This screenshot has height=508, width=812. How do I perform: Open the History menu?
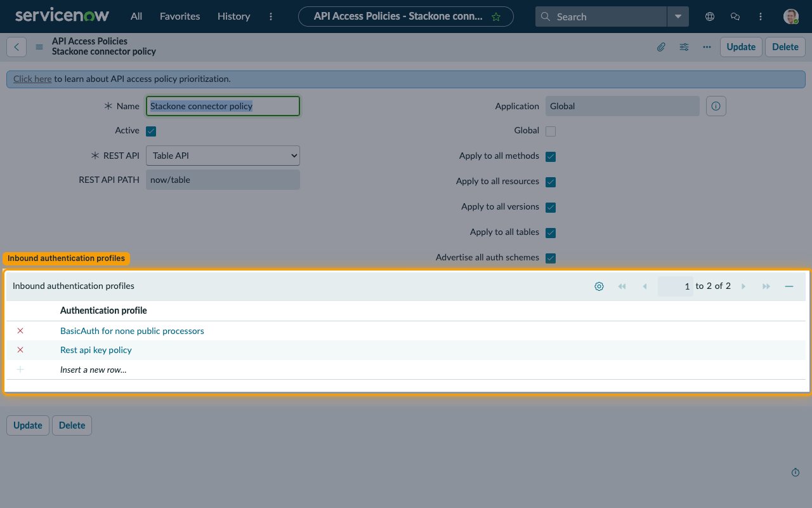point(233,17)
